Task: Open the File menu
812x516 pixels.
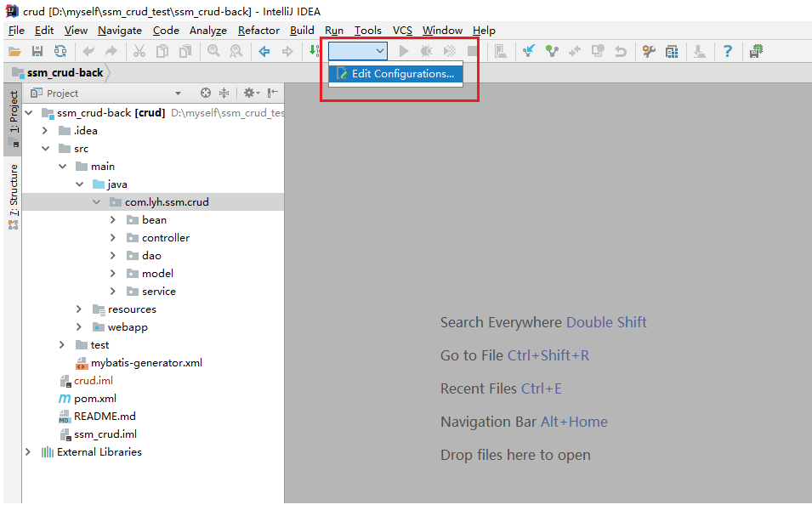Action: coord(16,30)
